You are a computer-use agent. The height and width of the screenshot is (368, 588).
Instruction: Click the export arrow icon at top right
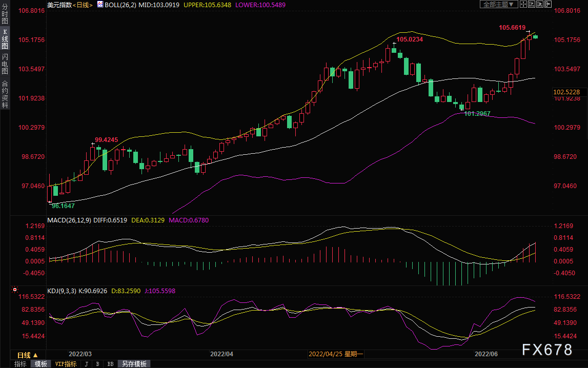548,5
